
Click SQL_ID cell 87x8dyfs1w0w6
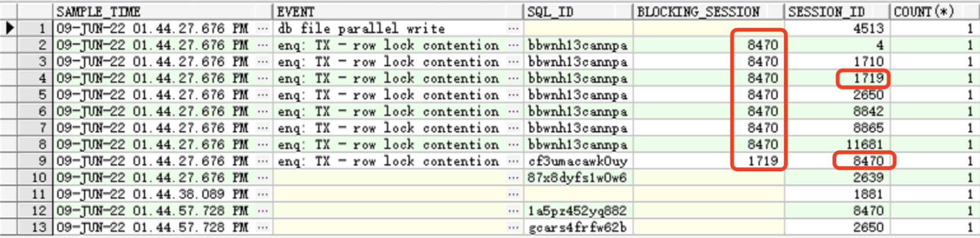[578, 178]
